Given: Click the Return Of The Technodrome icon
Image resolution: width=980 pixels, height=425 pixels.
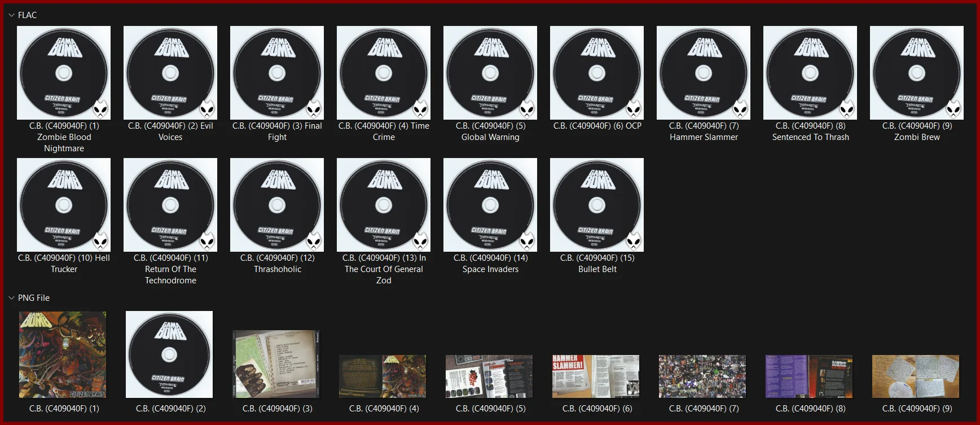Looking at the screenshot, I should click(x=170, y=205).
